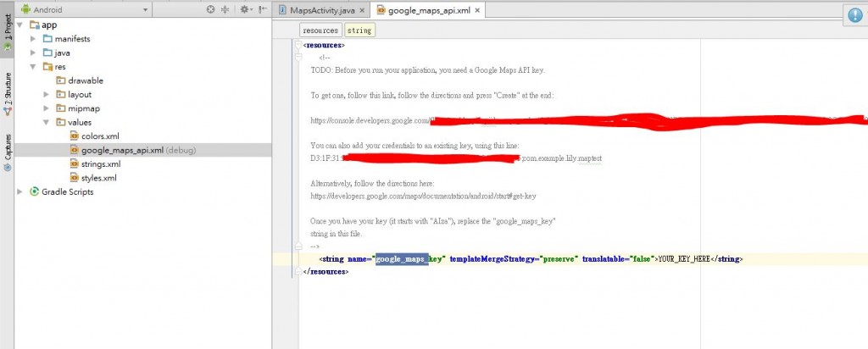This screenshot has height=349, width=868.
Task: Click the scroll from source target icon
Action: tap(210, 9)
